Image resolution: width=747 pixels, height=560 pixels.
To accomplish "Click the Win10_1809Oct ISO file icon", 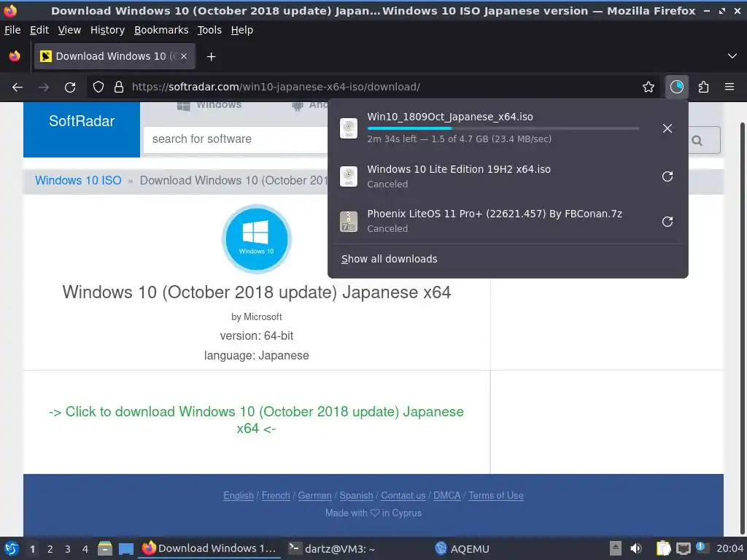I will (x=349, y=128).
